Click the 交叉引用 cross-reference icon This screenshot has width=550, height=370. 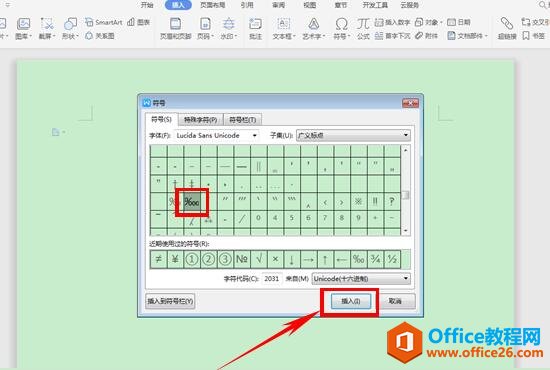point(526,22)
